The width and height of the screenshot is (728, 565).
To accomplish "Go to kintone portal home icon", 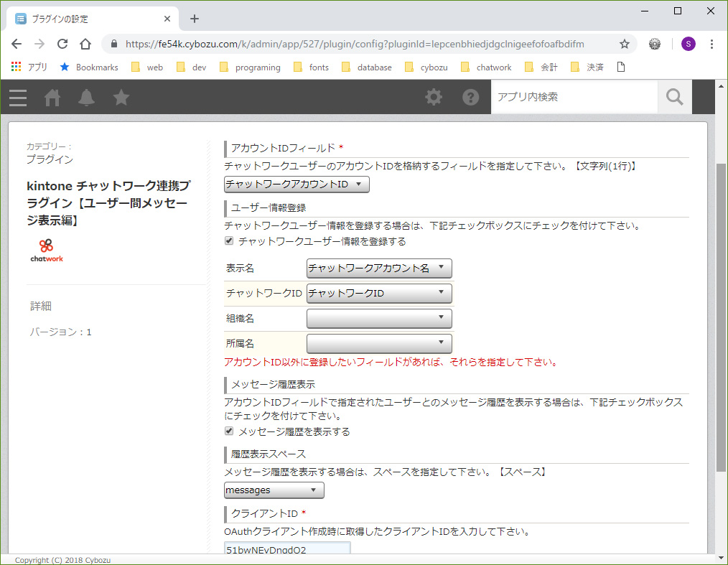I will point(52,98).
